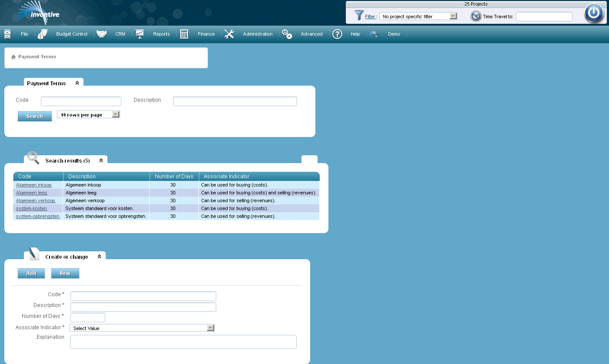Click the Create or change pen icon
Screen dimensions: 609x364
point(34,254)
